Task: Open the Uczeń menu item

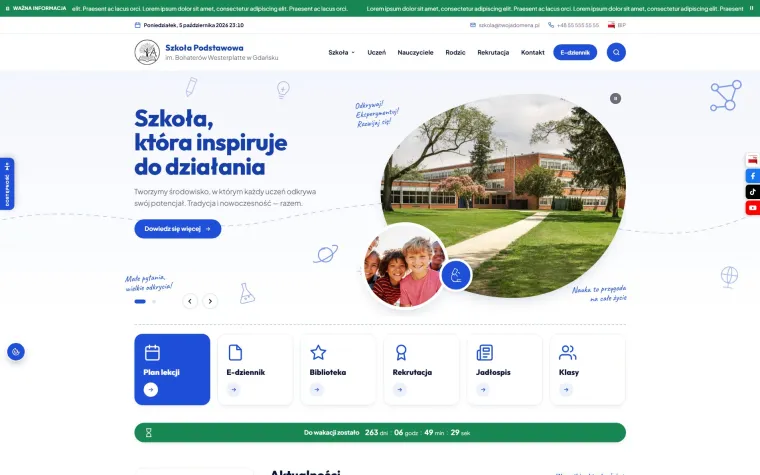Action: pos(377,52)
